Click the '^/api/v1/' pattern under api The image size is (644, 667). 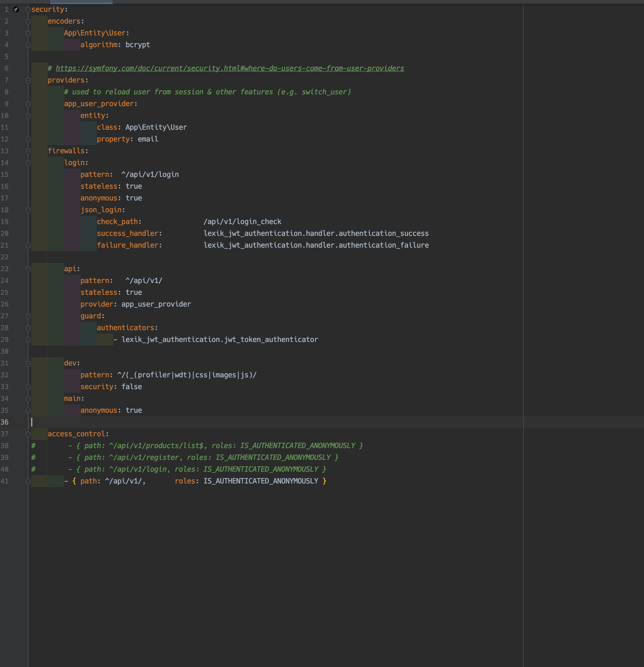pyautogui.click(x=144, y=281)
